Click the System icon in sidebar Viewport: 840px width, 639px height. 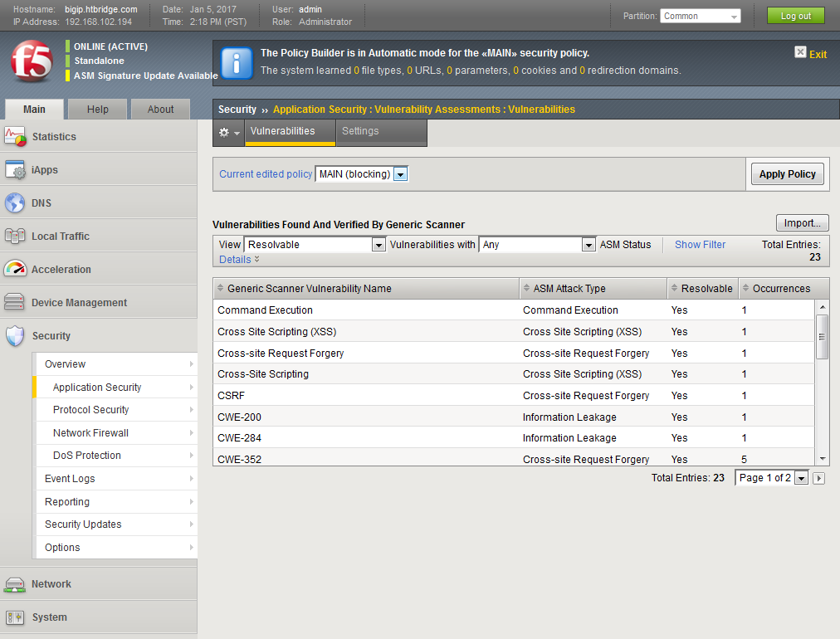point(16,617)
